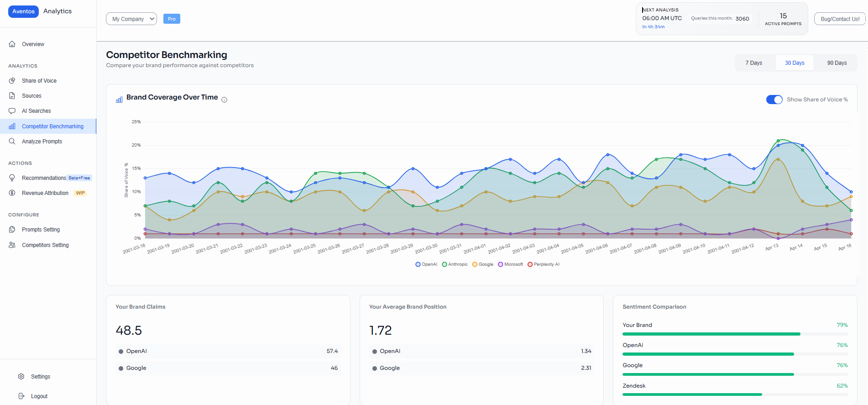Toggle Google series in chart legend

pos(483,264)
